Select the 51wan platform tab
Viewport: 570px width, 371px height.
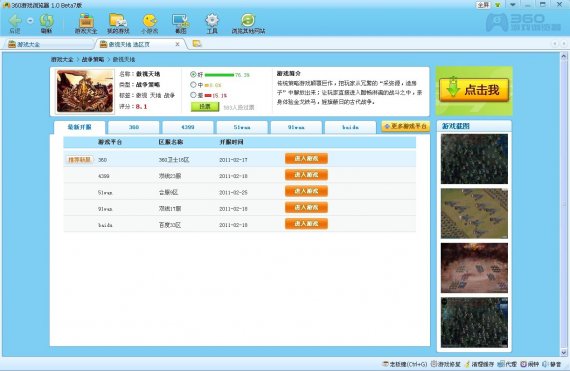tap(242, 127)
